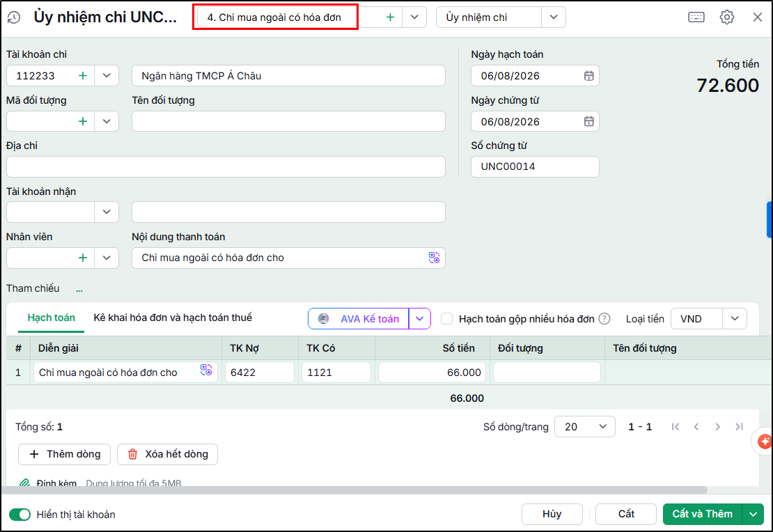Click the recipient account name field beside Tài khoản nhận

[288, 212]
